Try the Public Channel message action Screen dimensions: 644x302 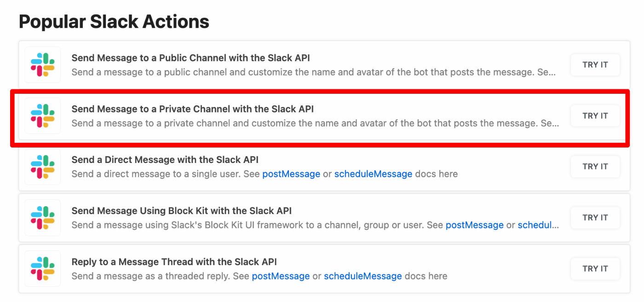[595, 65]
